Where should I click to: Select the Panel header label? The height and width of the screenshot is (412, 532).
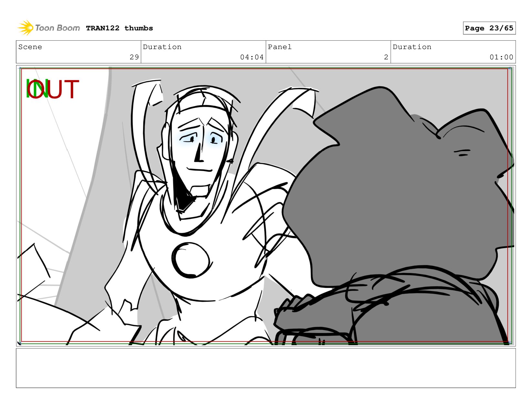280,47
